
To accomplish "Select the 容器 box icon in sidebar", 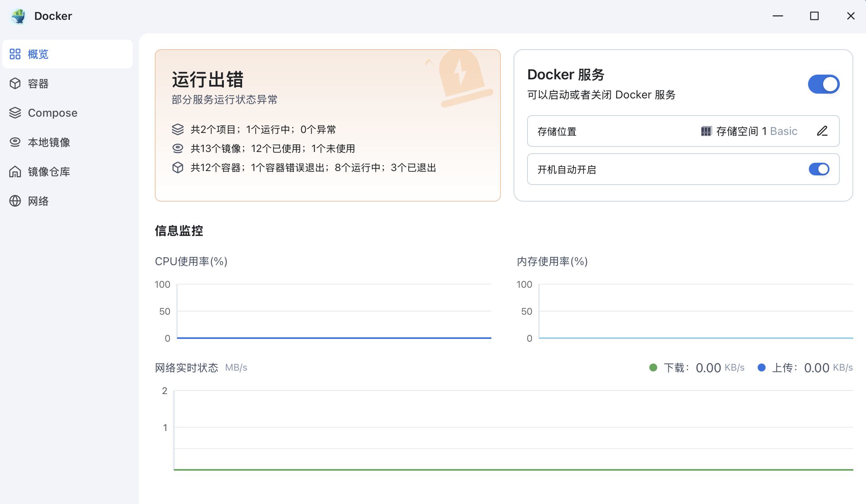I will pos(15,83).
